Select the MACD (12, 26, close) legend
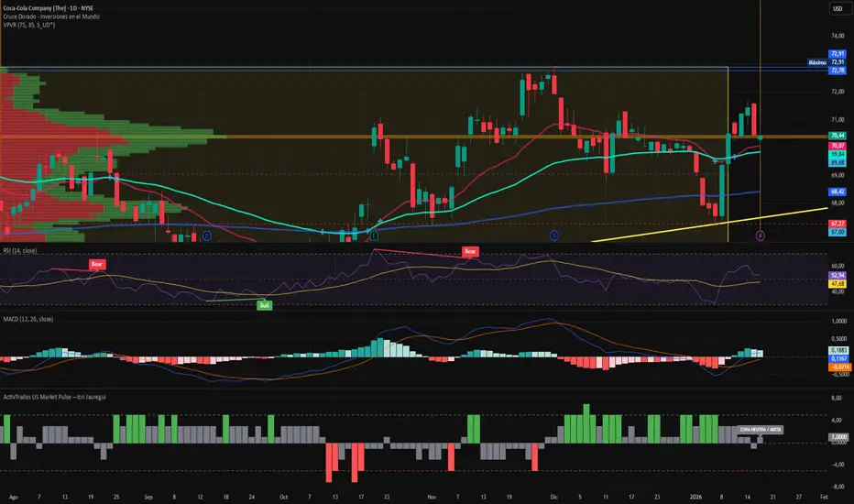The width and height of the screenshot is (854, 504). pos(28,319)
